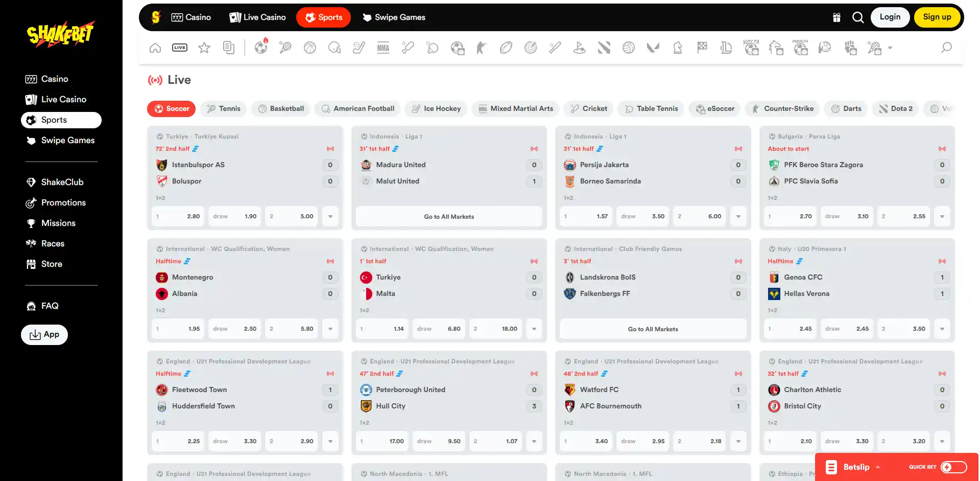
Task: Bet on Hull City win at 1.07
Action: [x=495, y=441]
